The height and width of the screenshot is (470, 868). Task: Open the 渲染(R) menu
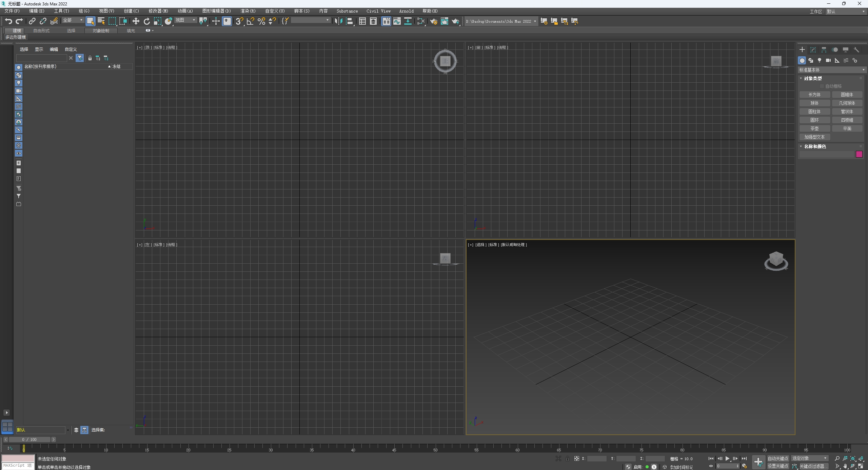pyautogui.click(x=248, y=11)
